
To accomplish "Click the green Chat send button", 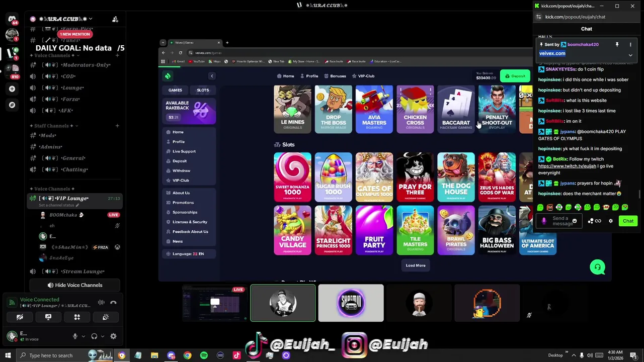I will pyautogui.click(x=628, y=221).
